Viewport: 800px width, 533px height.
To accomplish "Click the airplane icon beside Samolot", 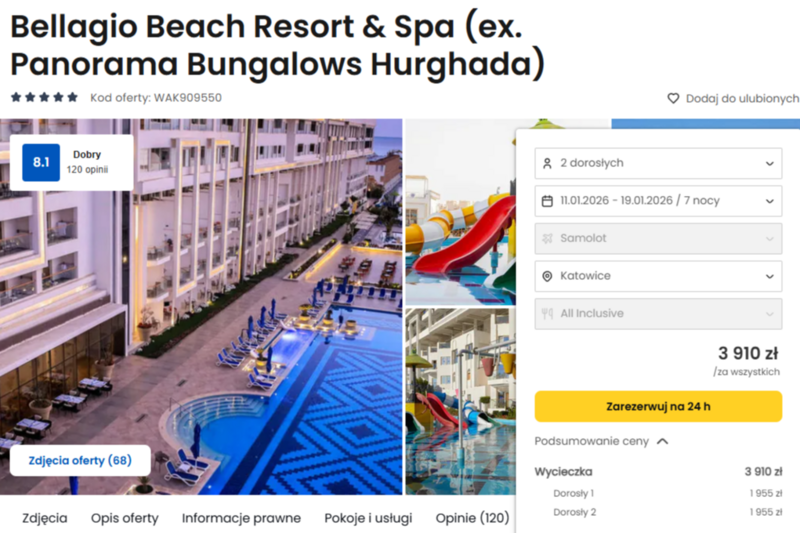I will (x=547, y=238).
